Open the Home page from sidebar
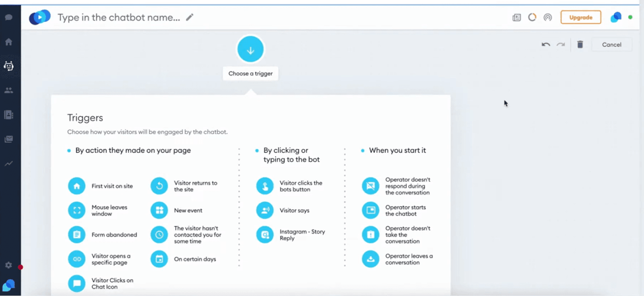Viewport: 644px width, 296px height. tap(9, 42)
